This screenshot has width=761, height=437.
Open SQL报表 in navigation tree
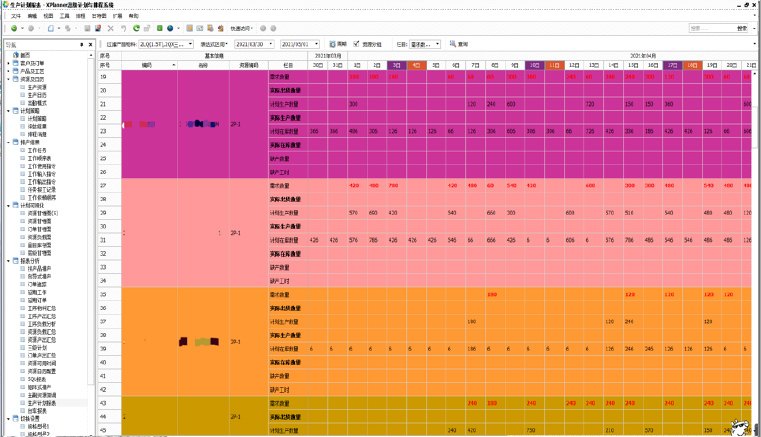click(37, 379)
